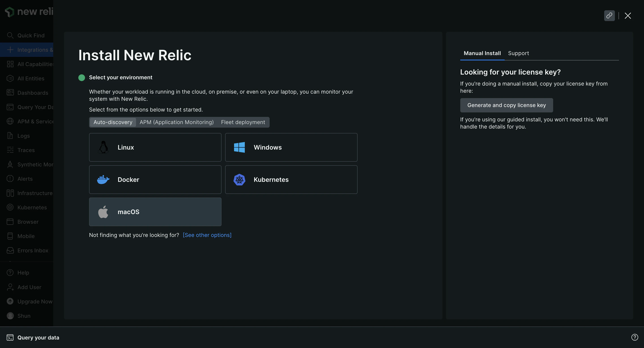644x348 pixels.
Task: Open Synthetic Monitoring in sidebar
Action: coord(26,164)
